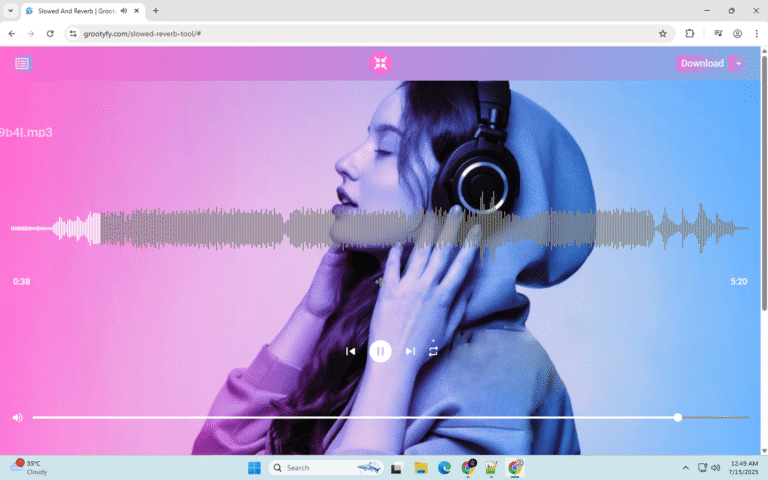Bookmark this page with the star
This screenshot has height=480, width=768.
[x=662, y=33]
